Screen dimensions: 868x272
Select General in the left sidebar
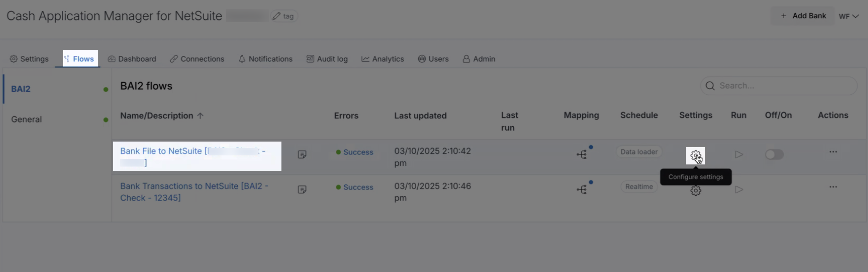26,119
